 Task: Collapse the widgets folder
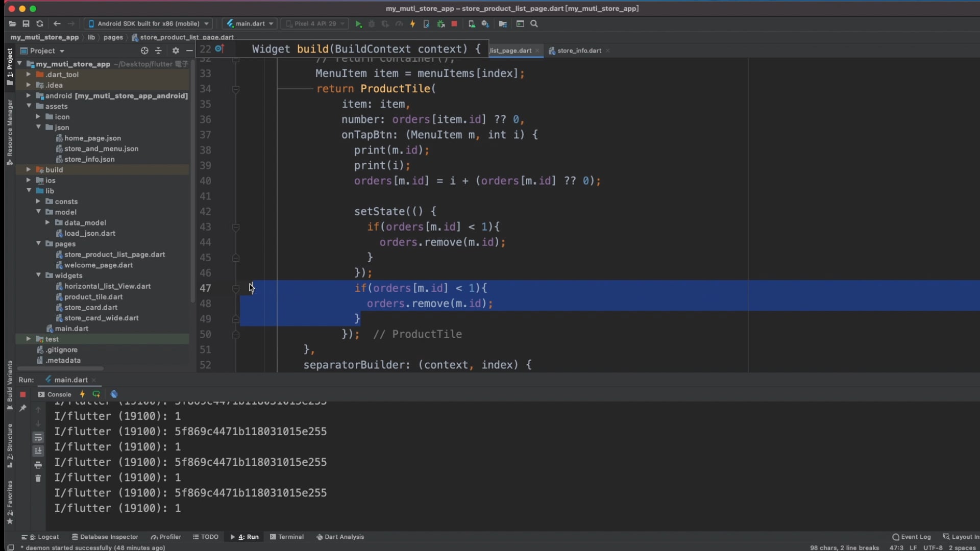[38, 275]
